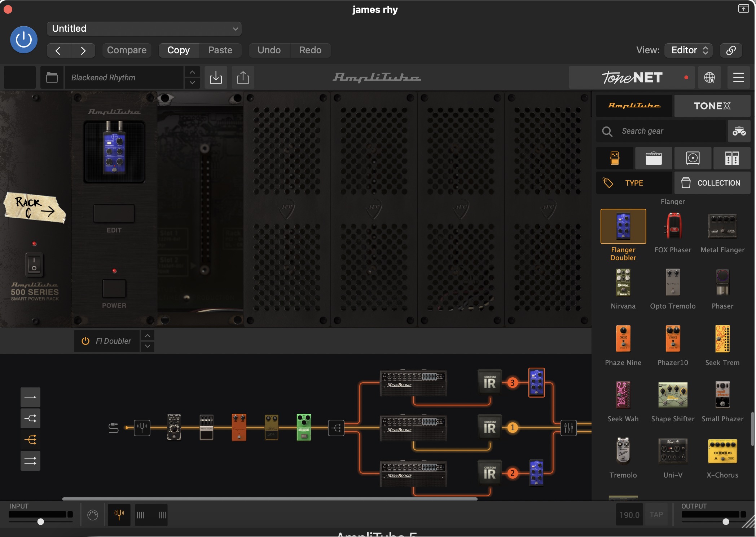Image resolution: width=756 pixels, height=537 pixels.
Task: Select the TYPE filter tab
Action: [x=634, y=183]
